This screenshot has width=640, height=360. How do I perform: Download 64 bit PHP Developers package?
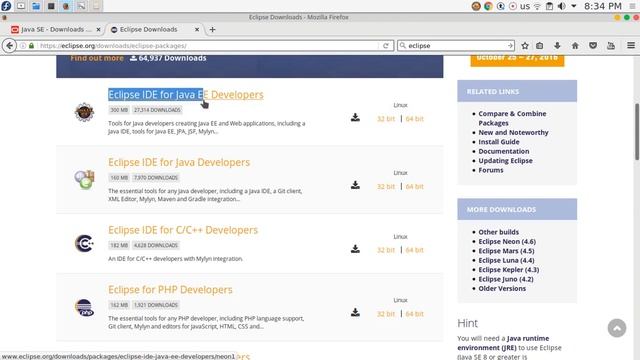pyautogui.click(x=414, y=314)
